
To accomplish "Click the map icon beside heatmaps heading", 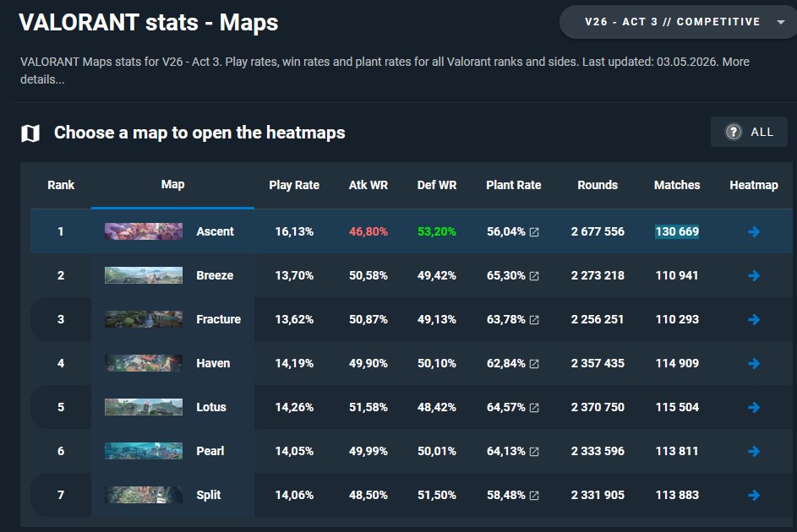I will click(30, 133).
